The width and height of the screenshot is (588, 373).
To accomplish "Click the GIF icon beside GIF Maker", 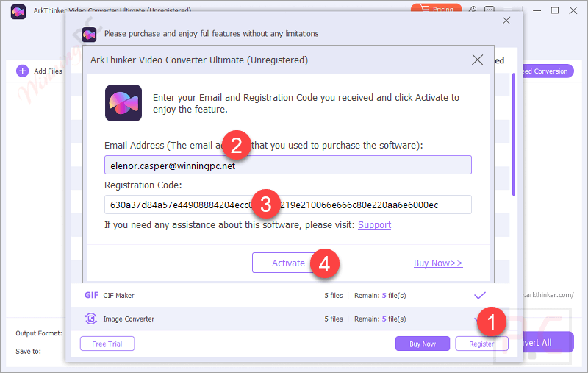I will coord(91,295).
